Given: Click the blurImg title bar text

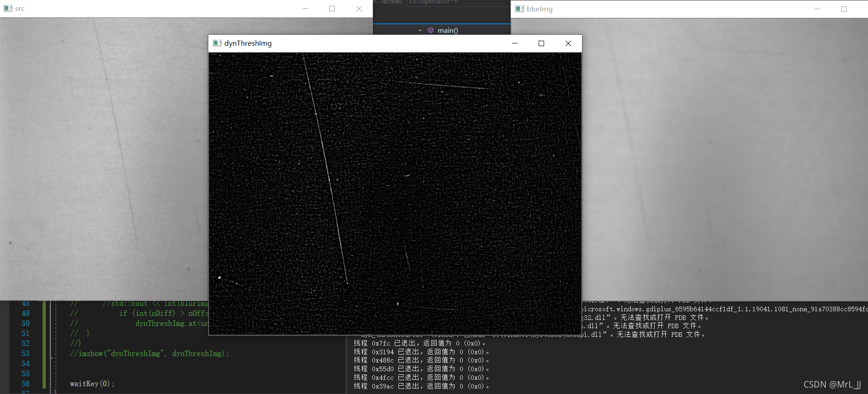Looking at the screenshot, I should click(540, 9).
